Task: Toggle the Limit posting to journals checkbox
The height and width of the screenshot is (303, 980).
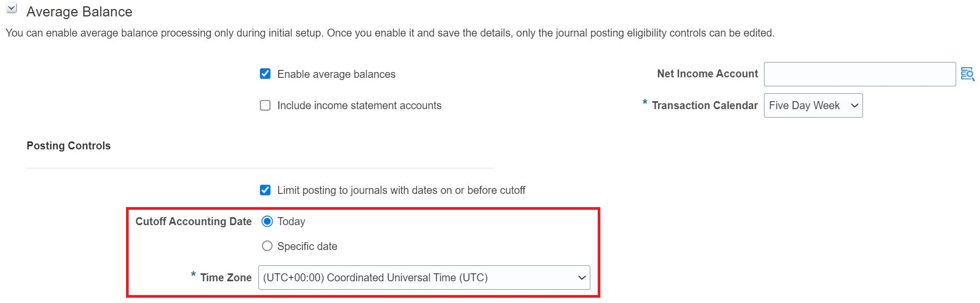Action: [x=265, y=190]
